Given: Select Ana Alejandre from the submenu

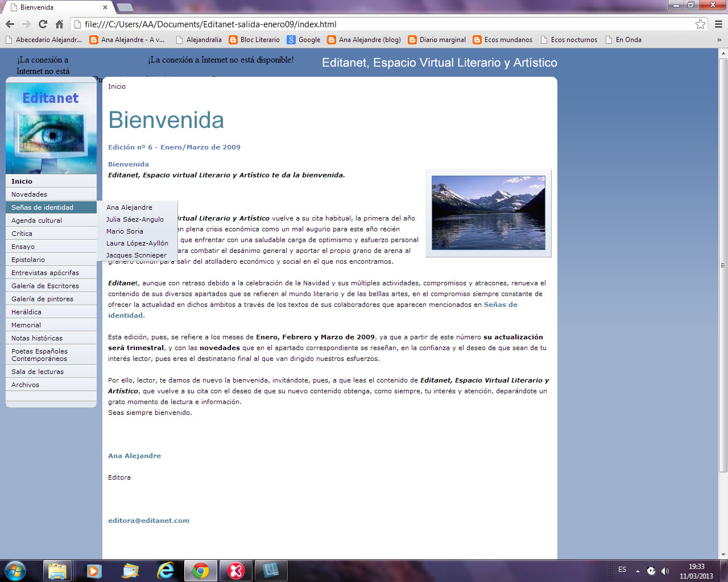Looking at the screenshot, I should tap(129, 207).
